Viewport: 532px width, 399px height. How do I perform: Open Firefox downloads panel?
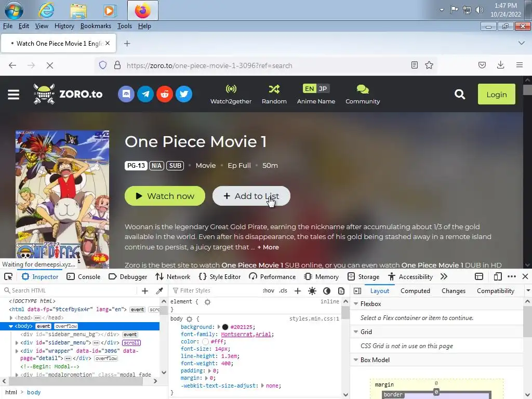click(500, 65)
